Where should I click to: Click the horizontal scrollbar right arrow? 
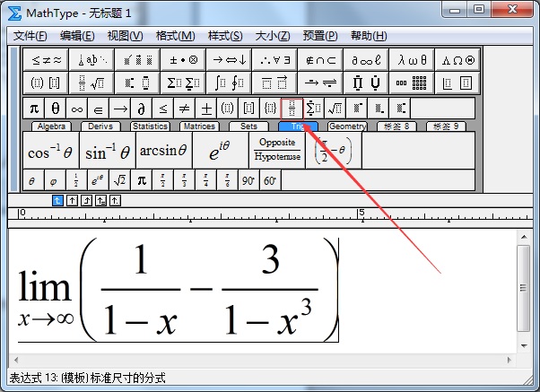point(509,361)
